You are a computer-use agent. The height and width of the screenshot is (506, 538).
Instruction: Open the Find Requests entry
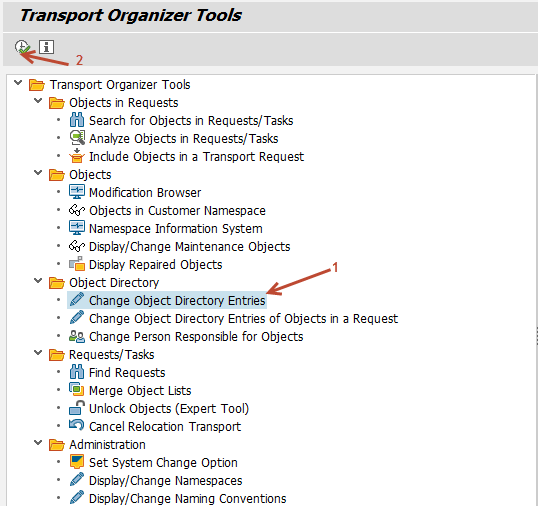coord(127,373)
